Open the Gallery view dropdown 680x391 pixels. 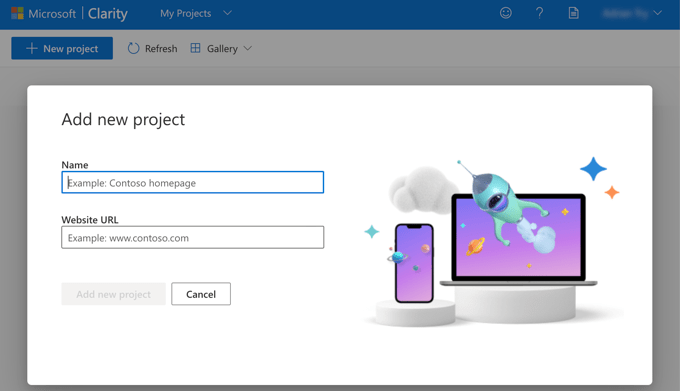[x=221, y=48]
